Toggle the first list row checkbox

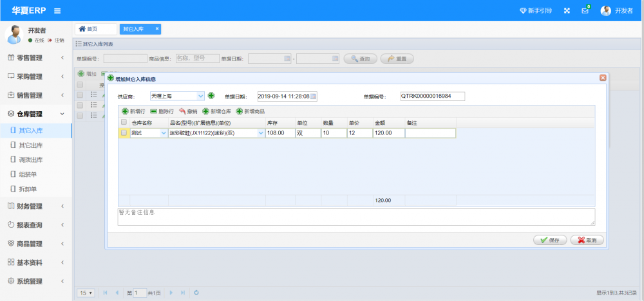80,95
